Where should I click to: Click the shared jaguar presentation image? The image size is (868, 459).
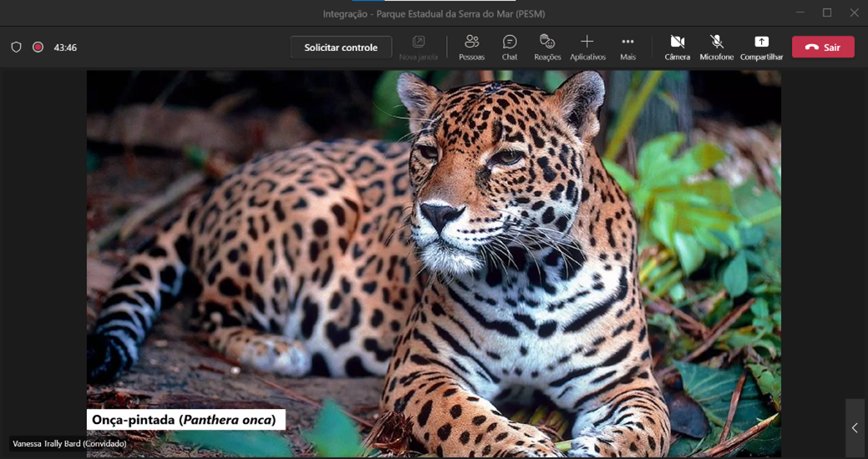tap(434, 250)
